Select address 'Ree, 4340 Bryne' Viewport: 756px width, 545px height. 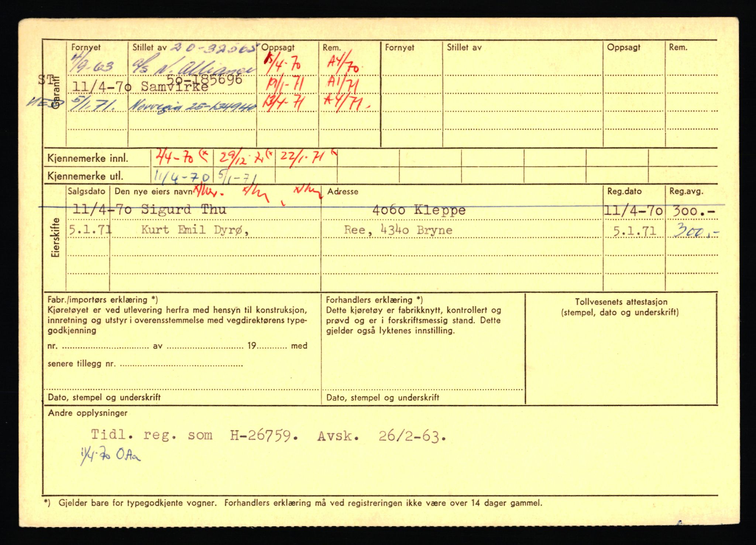tap(398, 230)
